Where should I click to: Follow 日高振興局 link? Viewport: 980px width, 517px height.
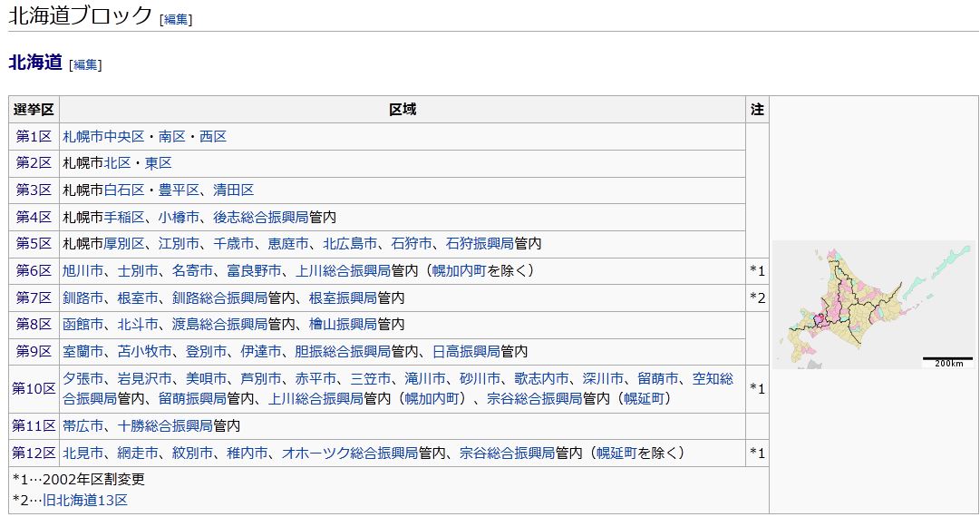[x=466, y=351]
